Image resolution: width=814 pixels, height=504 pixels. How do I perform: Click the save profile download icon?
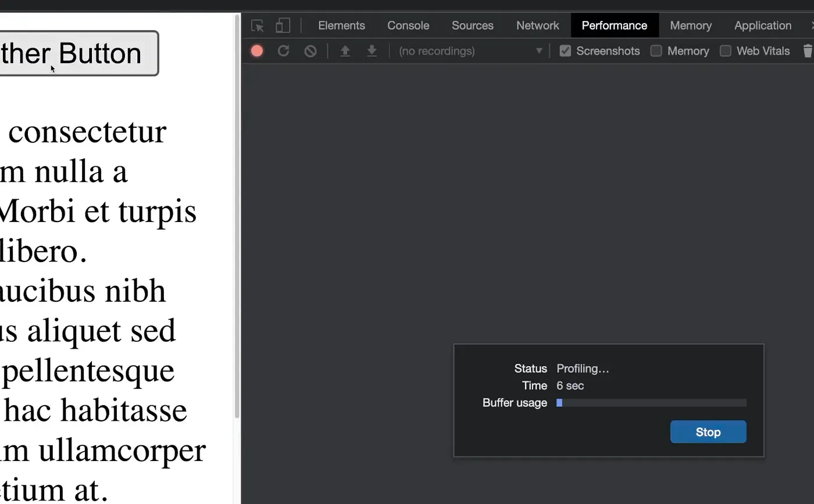pyautogui.click(x=372, y=51)
